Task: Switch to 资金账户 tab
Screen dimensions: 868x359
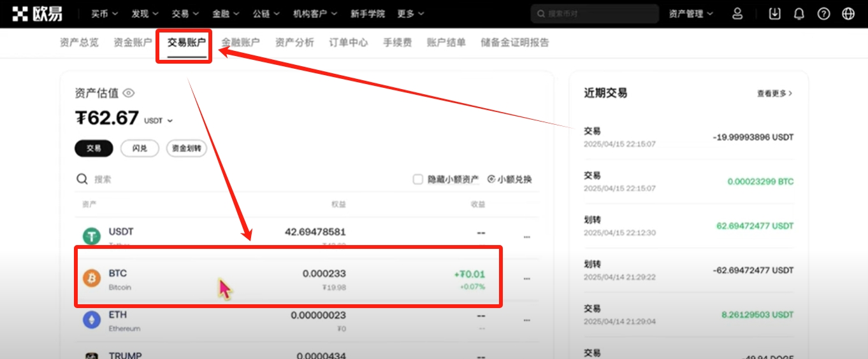Action: click(133, 43)
